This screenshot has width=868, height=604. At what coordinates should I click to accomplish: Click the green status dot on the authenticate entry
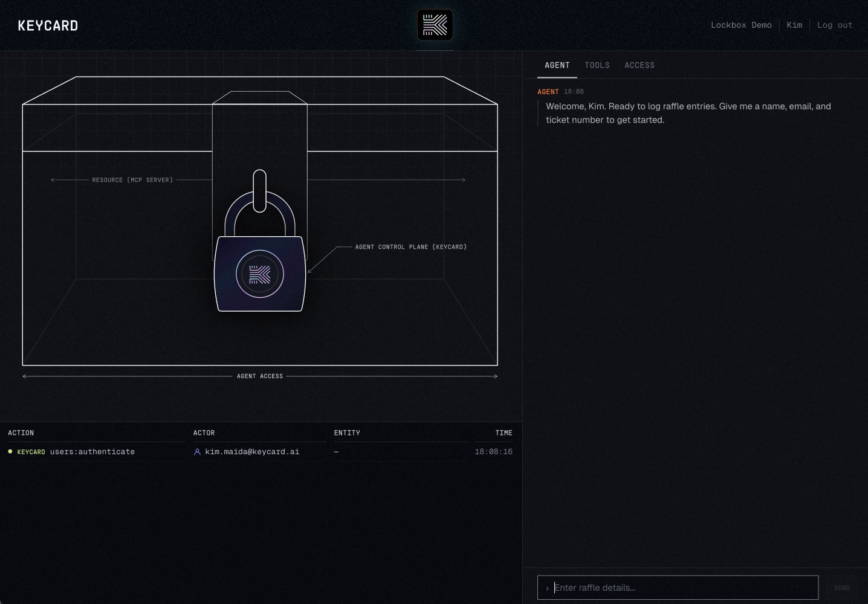click(9, 451)
